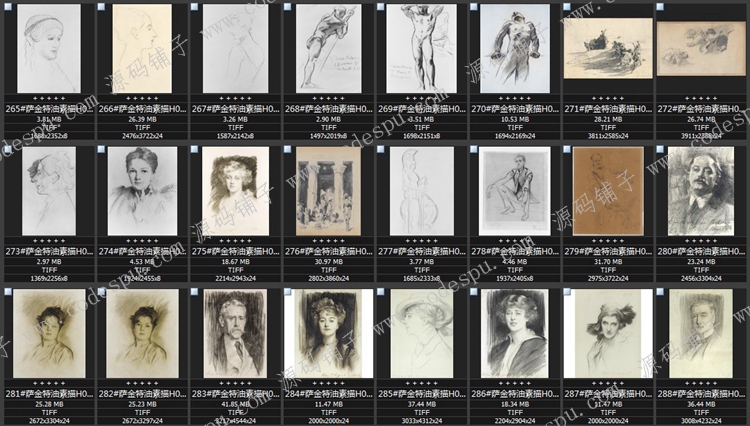Click filename '268#萨金特油素描H0...'

329,109
